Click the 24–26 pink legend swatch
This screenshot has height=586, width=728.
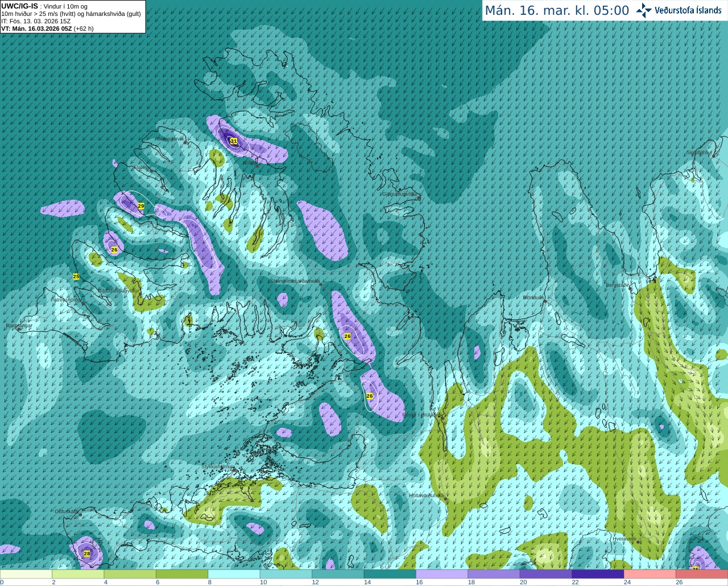650,574
